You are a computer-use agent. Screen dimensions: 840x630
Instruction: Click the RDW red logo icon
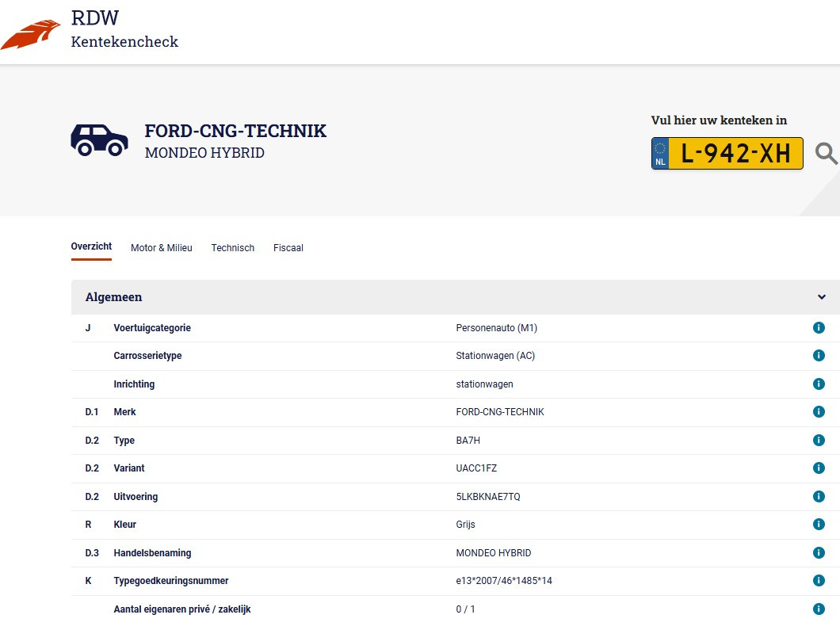31,35
